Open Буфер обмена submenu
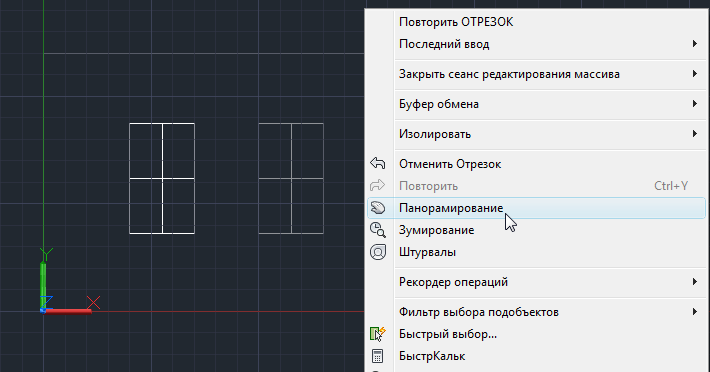 [536, 104]
